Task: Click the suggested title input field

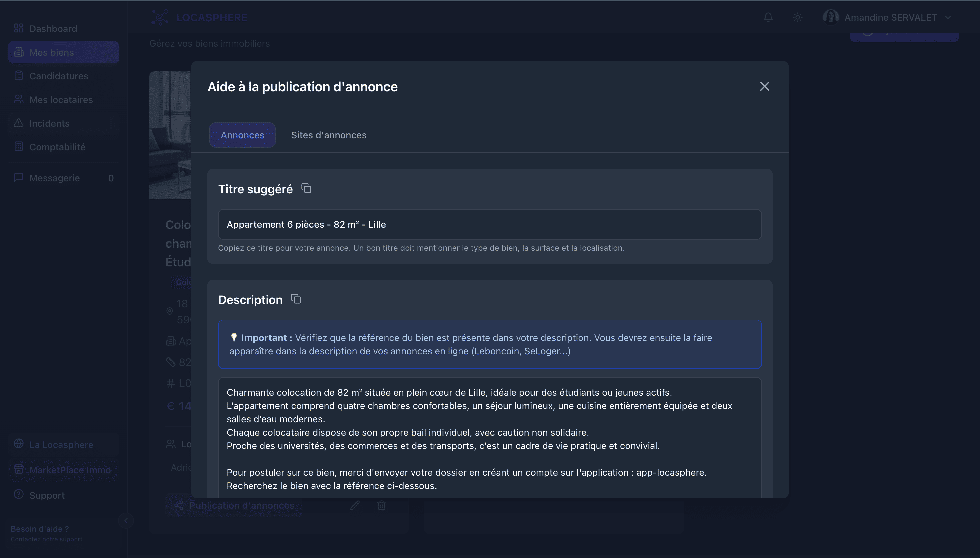Action: point(489,224)
